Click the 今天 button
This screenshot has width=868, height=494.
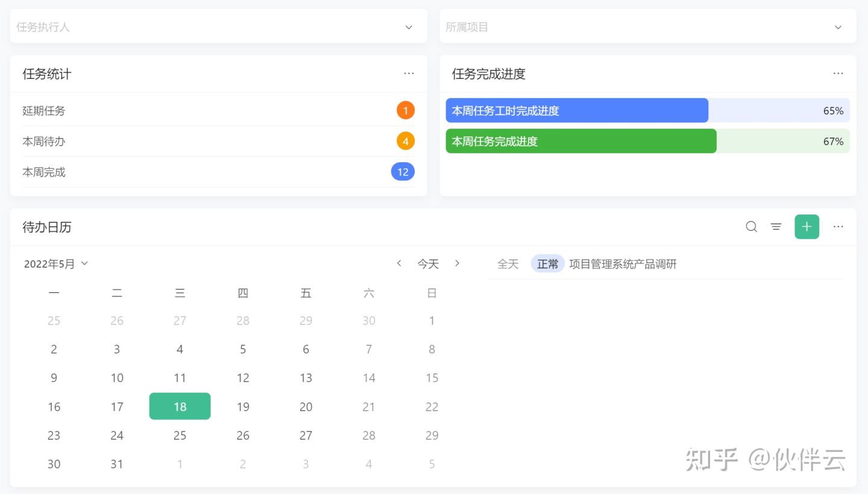(x=428, y=264)
